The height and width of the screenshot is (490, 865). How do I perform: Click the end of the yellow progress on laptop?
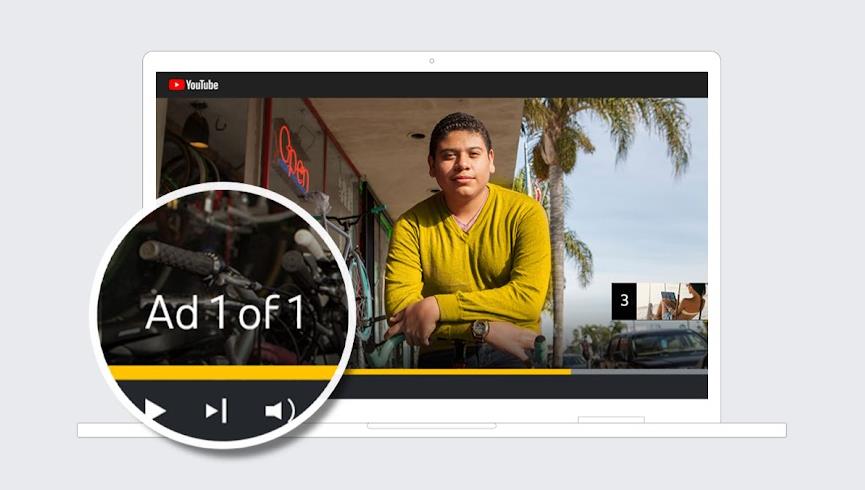pyautogui.click(x=569, y=371)
